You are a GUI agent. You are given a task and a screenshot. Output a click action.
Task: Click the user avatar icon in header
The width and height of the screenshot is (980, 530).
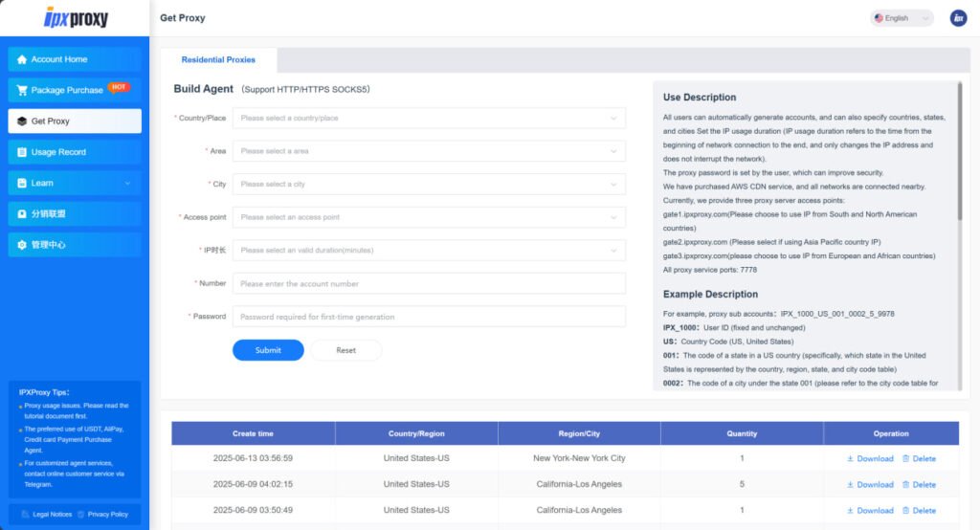957,18
